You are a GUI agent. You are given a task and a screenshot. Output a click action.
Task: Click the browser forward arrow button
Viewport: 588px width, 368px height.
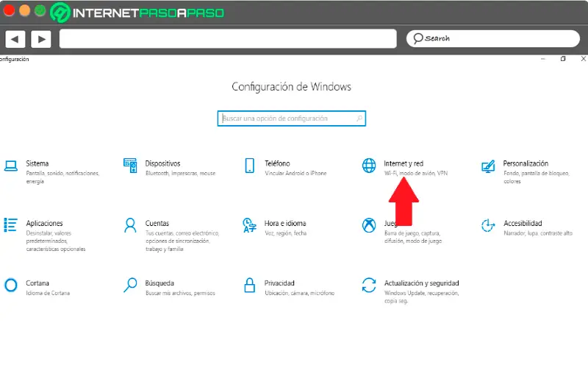click(41, 39)
